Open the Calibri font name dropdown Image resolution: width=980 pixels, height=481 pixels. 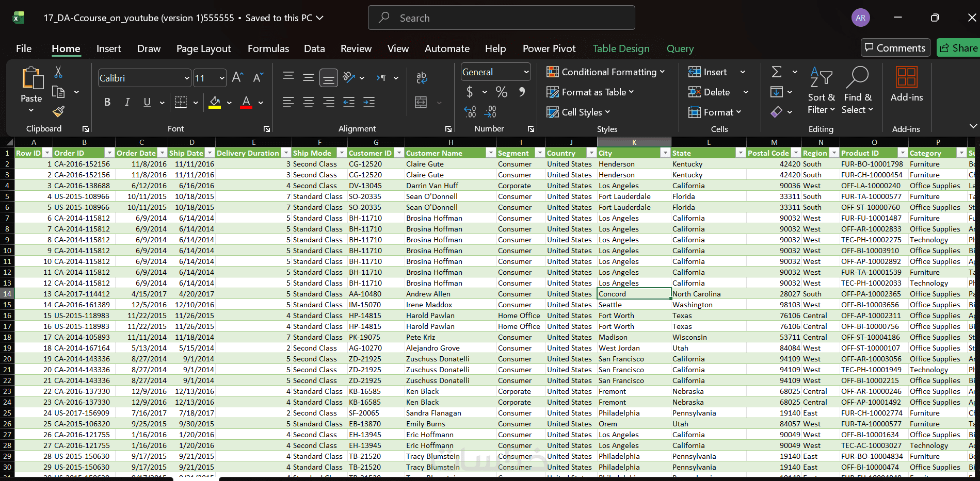186,78
